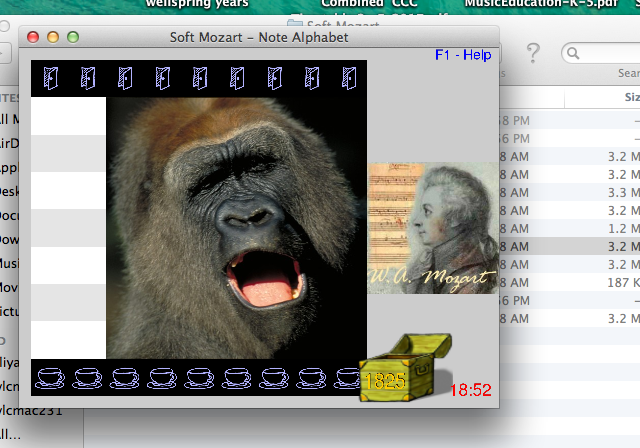Click the fourth door icon in top row
The height and width of the screenshot is (448, 640).
click(163, 78)
